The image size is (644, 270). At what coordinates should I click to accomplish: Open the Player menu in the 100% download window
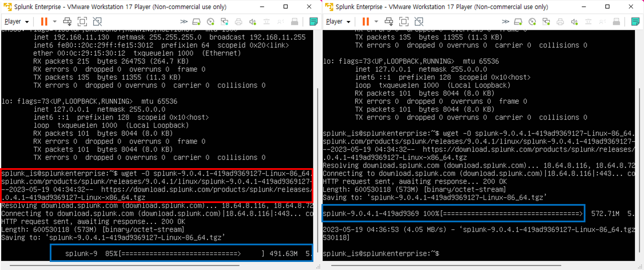(338, 22)
